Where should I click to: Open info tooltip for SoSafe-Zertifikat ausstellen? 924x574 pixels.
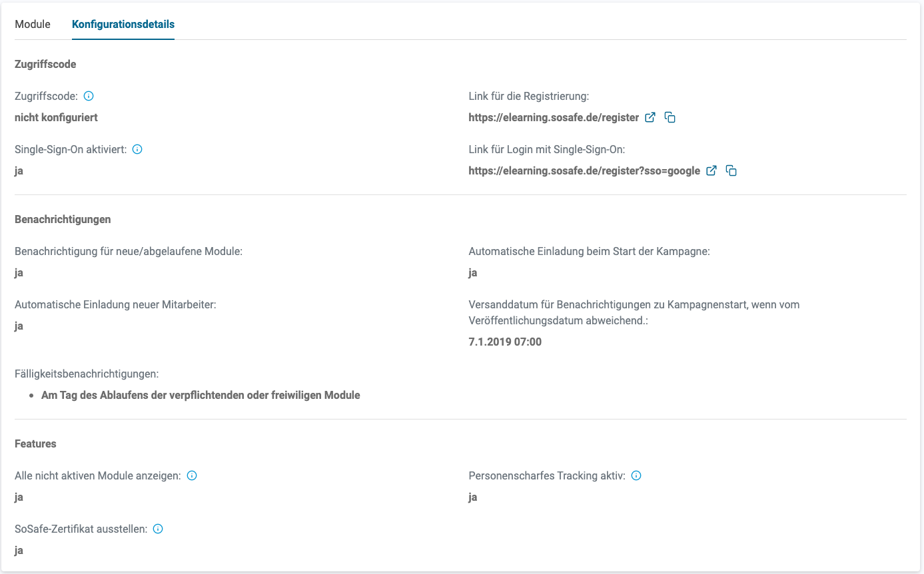[x=158, y=529]
